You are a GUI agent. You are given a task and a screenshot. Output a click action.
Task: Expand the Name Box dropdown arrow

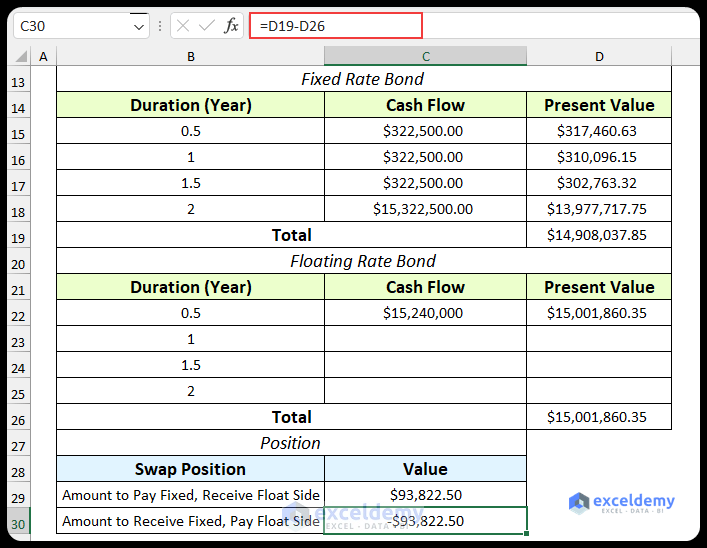pyautogui.click(x=139, y=27)
